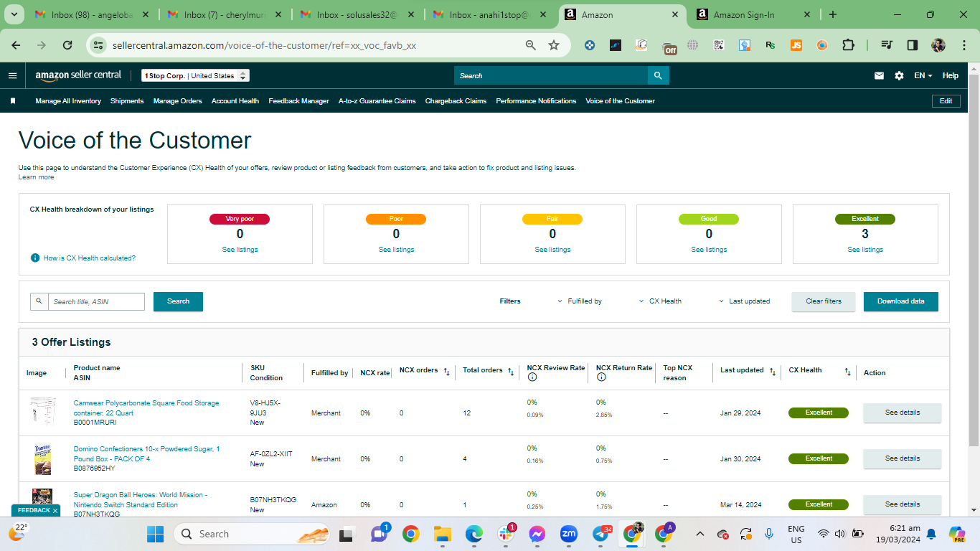Screen dimensions: 980x551
Task: Expand the Fulfilled by filter
Action: [x=580, y=301]
